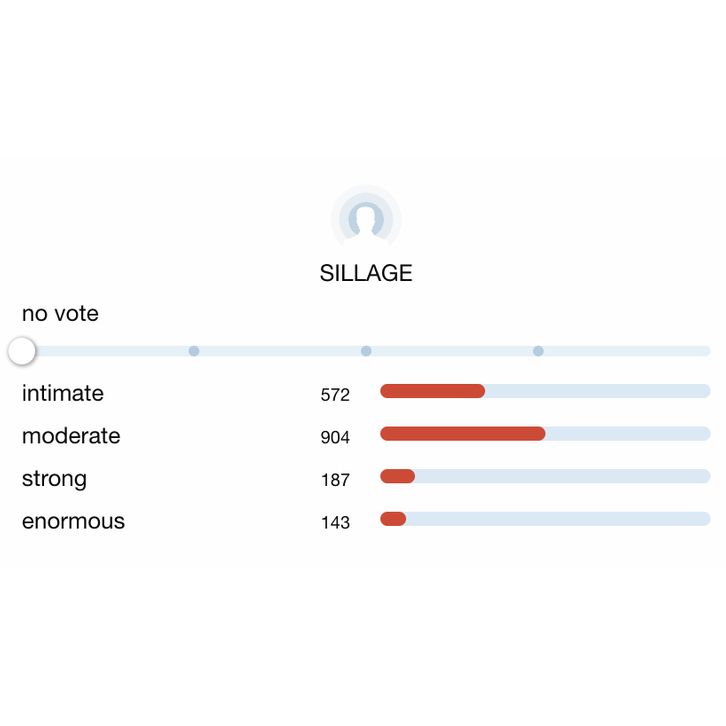Click the white sillage slider handle
This screenshot has width=726, height=726.
22,351
